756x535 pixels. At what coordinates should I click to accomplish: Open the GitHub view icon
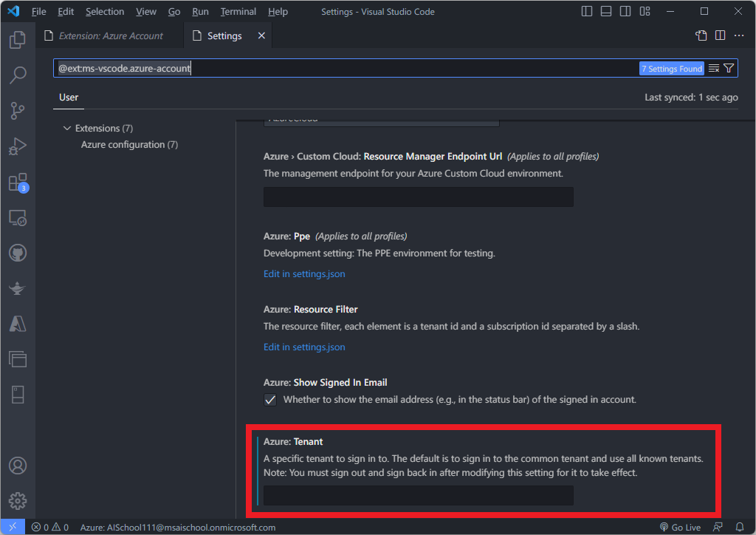(18, 253)
